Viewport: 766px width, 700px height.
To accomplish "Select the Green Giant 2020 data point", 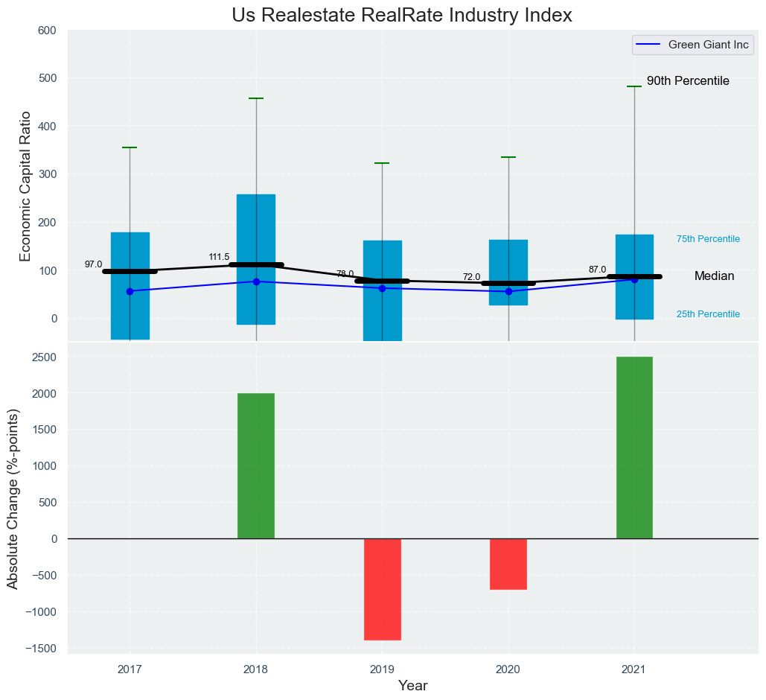I will click(508, 291).
